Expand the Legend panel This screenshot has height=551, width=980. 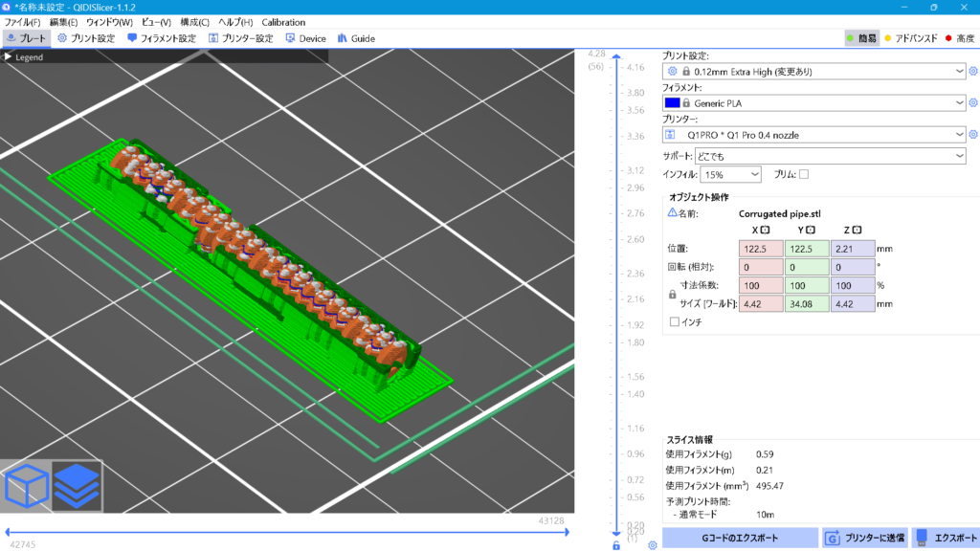click(9, 56)
